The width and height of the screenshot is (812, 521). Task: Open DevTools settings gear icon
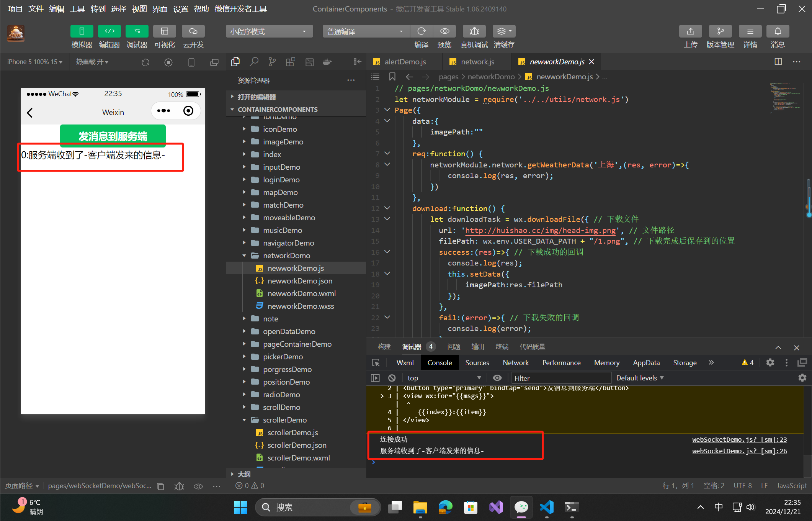pos(770,362)
